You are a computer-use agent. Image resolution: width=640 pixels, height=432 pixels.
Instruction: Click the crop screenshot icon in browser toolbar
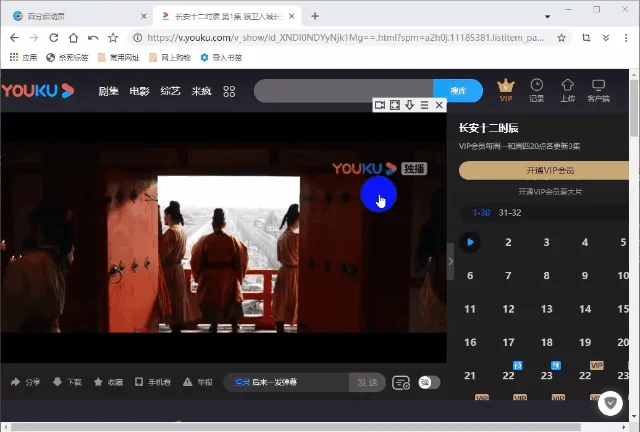click(586, 38)
